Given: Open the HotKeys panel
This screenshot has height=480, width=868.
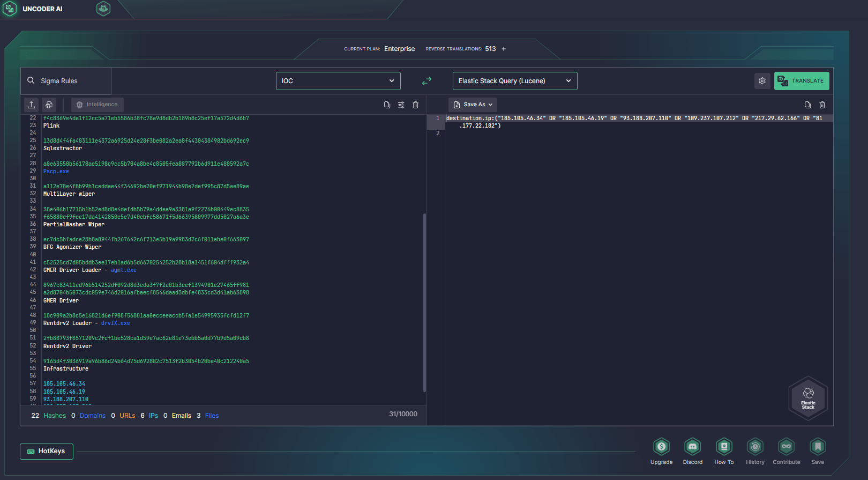Looking at the screenshot, I should click(x=47, y=452).
